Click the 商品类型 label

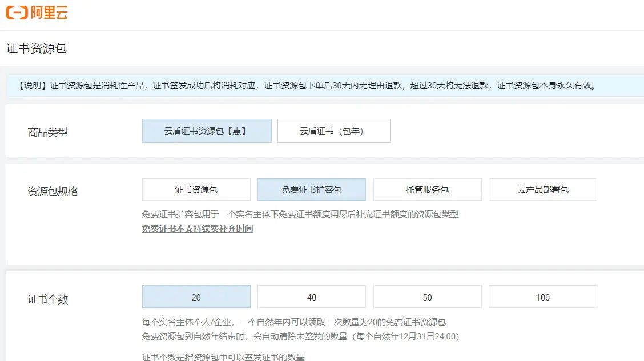(x=47, y=132)
